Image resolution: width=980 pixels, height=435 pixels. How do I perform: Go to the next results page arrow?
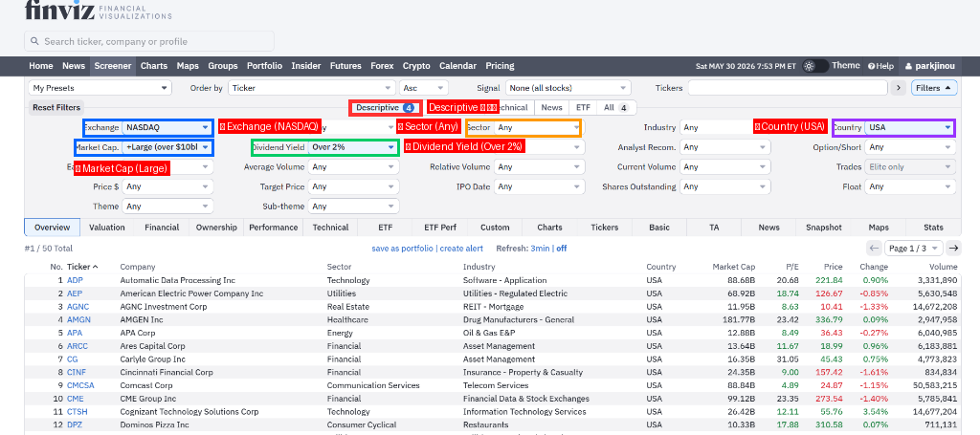tap(953, 249)
